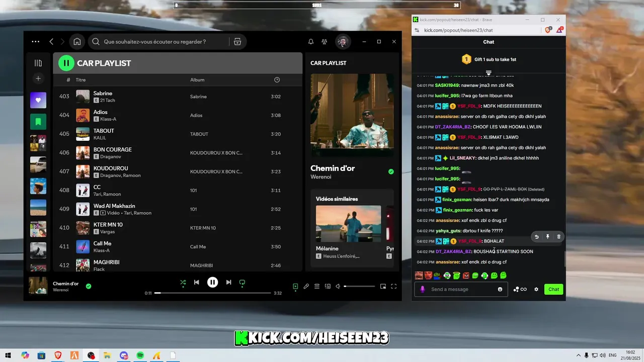The width and height of the screenshot is (644, 362).
Task: Select the track Wad Al Makhazin
Action: tap(178, 209)
